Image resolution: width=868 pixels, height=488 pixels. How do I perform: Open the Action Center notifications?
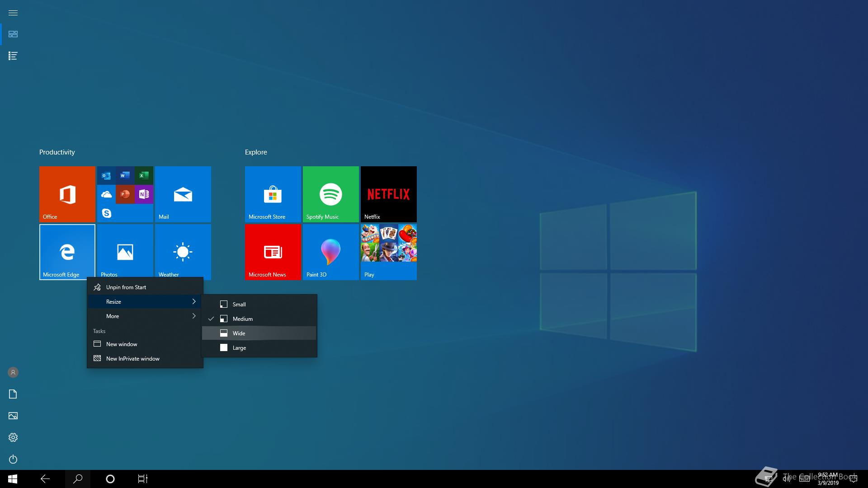point(854,479)
